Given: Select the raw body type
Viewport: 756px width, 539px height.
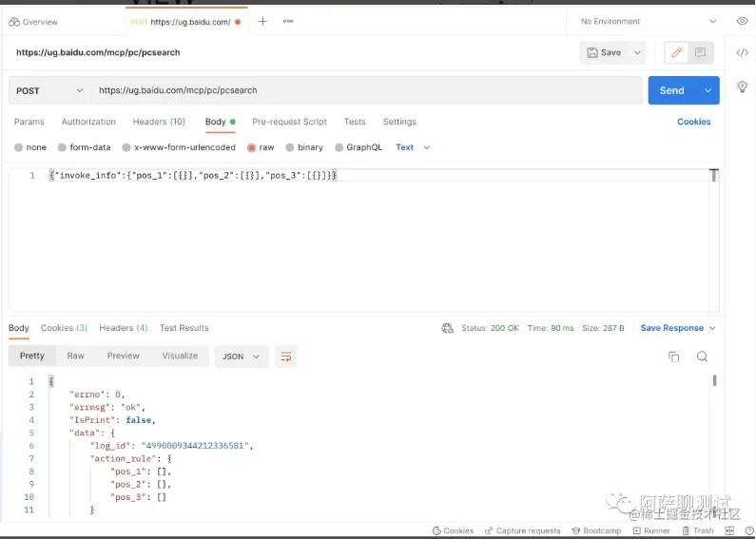Looking at the screenshot, I should [x=261, y=147].
